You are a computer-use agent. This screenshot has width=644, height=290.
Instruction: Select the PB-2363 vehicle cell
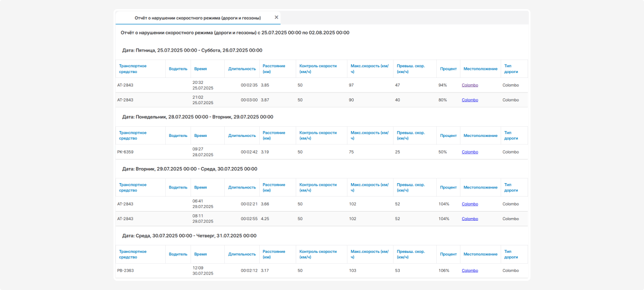[126, 271]
